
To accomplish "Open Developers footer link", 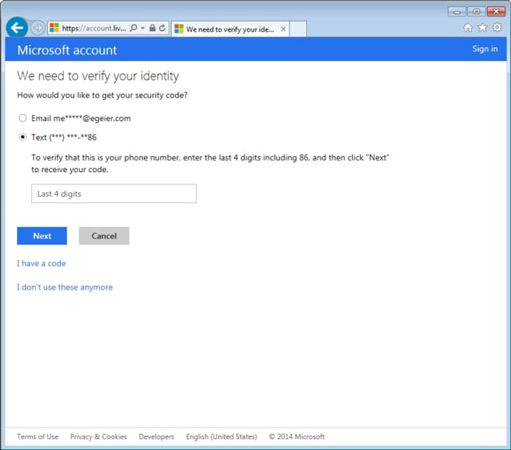I will click(156, 437).
